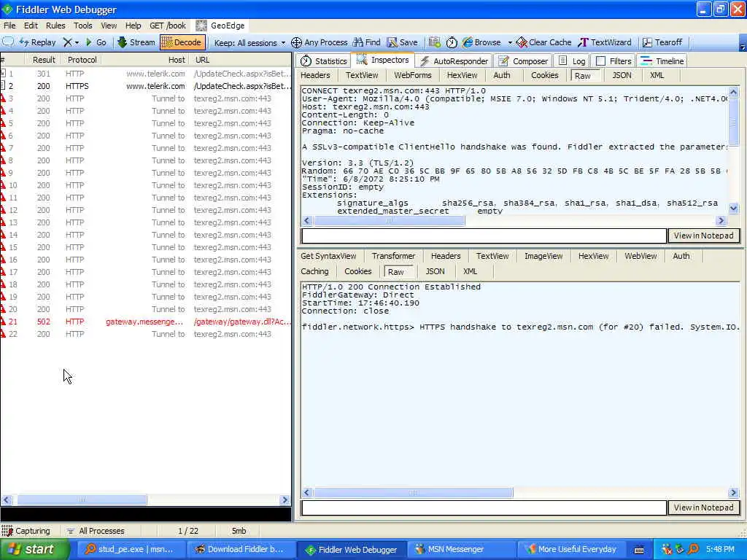Toggle Stream mode
The image size is (747, 560).
pyautogui.click(x=136, y=42)
